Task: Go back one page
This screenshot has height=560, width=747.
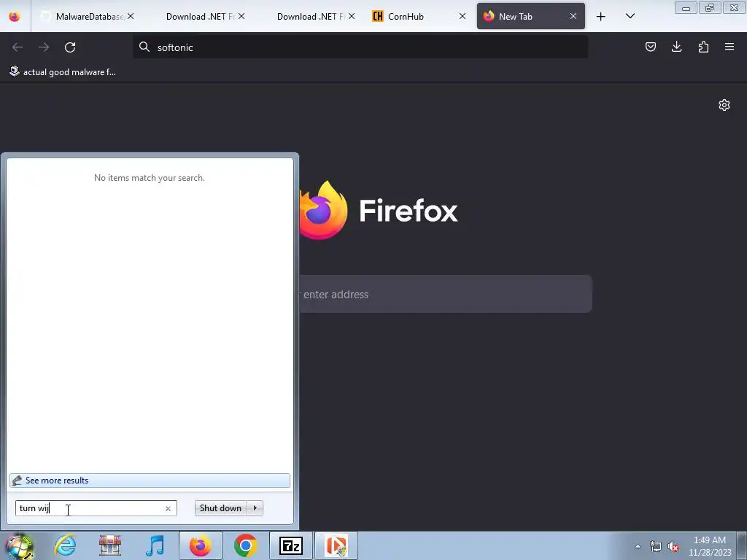Action: pyautogui.click(x=18, y=47)
